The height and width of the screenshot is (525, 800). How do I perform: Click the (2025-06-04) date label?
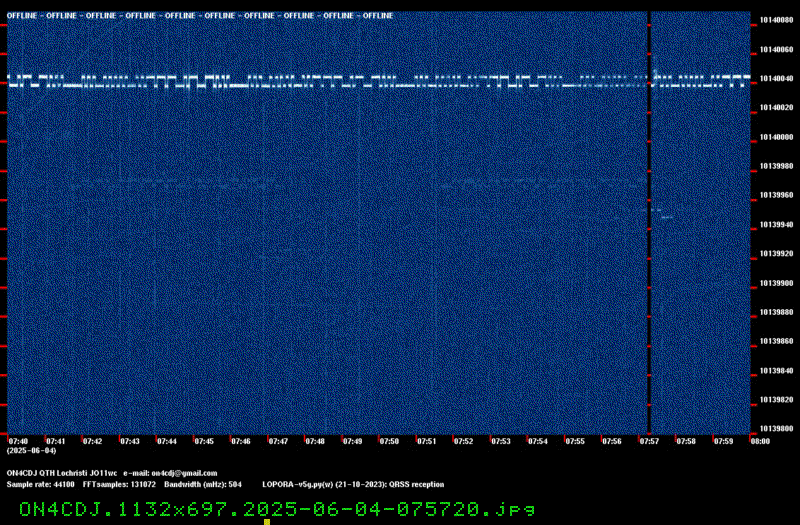32,451
